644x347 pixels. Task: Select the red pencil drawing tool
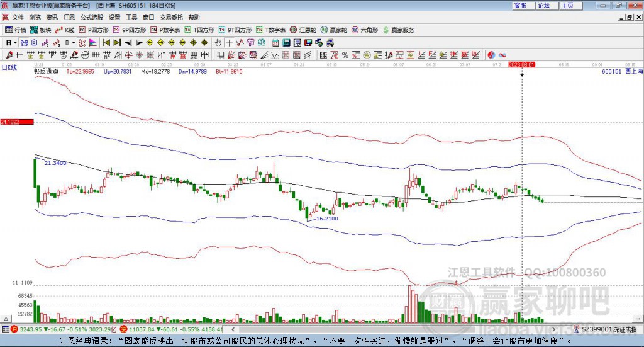9,55
